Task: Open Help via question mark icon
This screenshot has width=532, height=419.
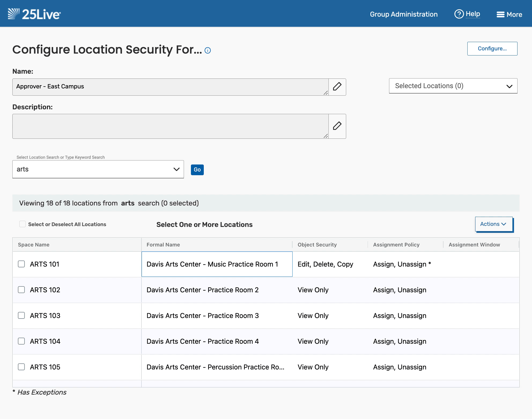Action: (459, 14)
